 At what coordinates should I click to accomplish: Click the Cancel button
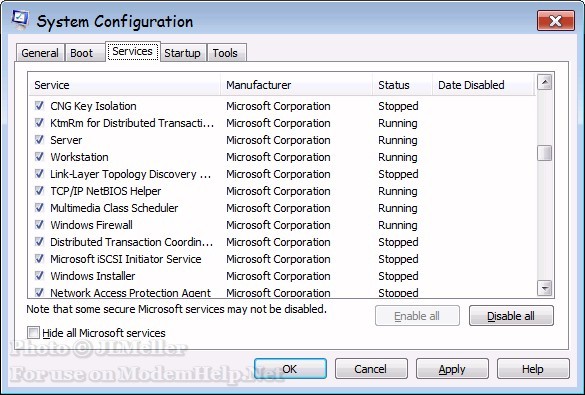tap(371, 369)
